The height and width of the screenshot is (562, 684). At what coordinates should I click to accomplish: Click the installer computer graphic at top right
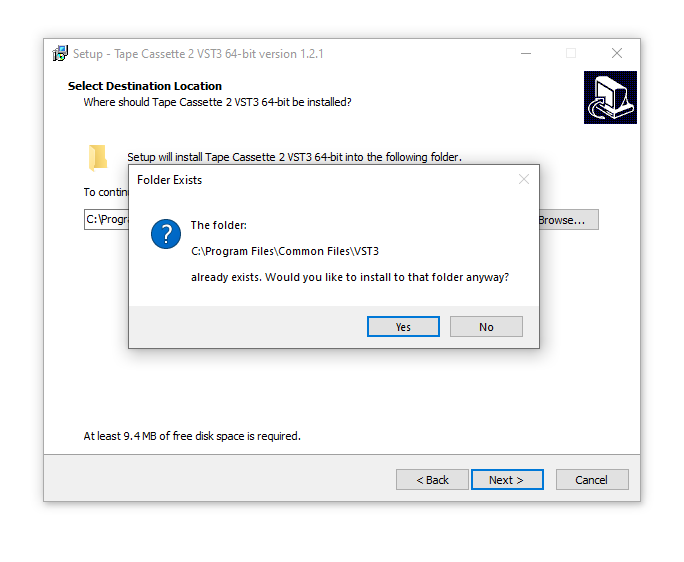coord(610,97)
